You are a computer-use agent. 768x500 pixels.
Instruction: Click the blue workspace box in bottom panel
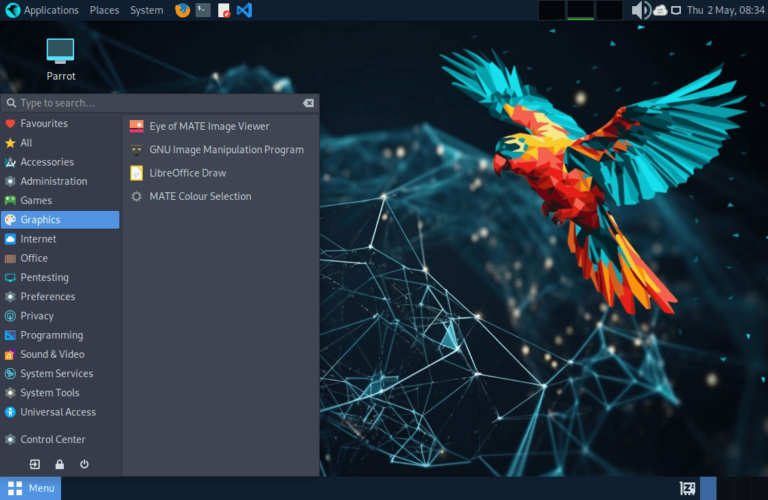[x=708, y=488]
